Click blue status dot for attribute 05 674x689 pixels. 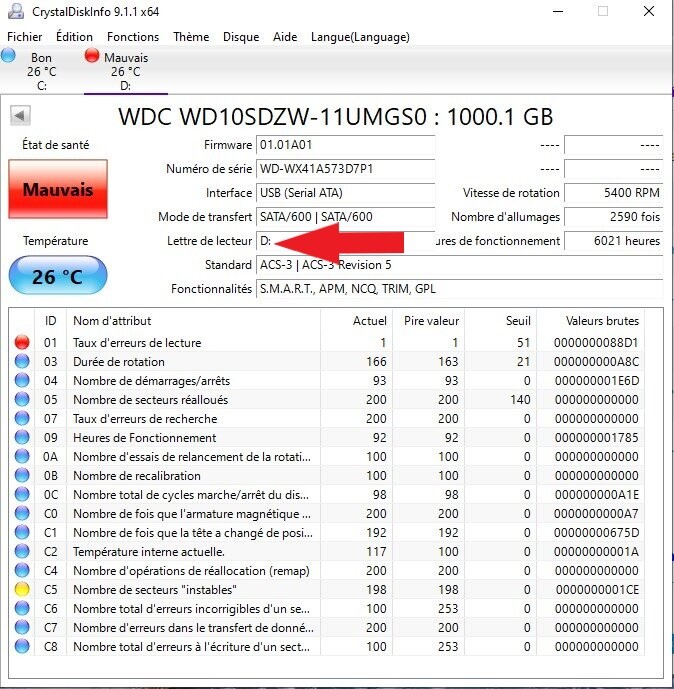(x=22, y=399)
